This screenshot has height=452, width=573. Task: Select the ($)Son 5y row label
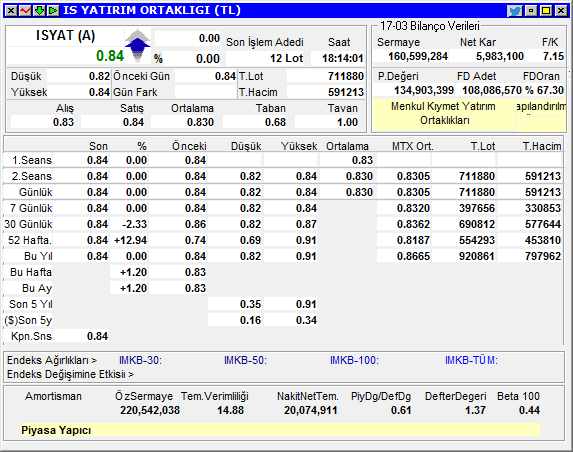[28, 320]
